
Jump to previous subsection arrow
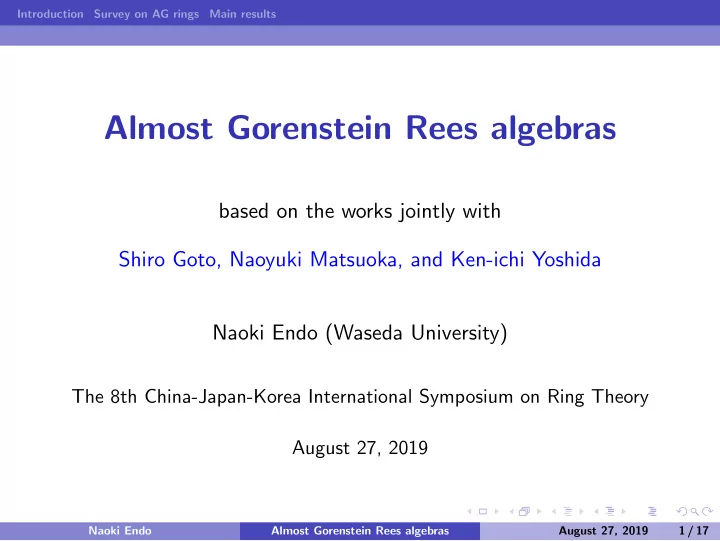point(554,511)
